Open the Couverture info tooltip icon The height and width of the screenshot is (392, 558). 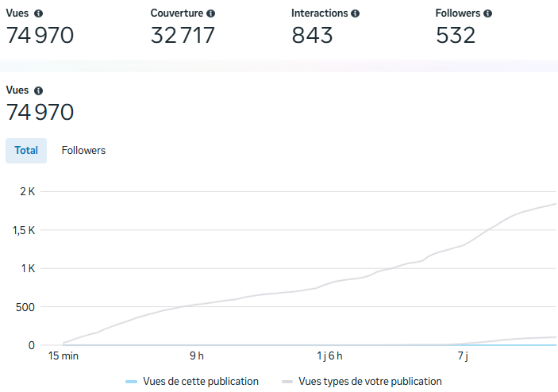tap(210, 13)
